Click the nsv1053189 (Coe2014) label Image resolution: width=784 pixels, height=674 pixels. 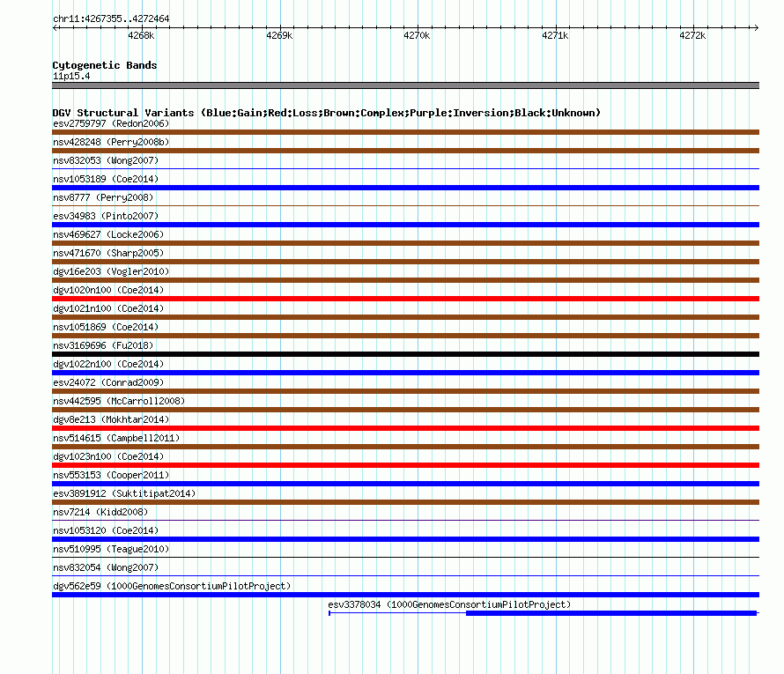click(106, 179)
